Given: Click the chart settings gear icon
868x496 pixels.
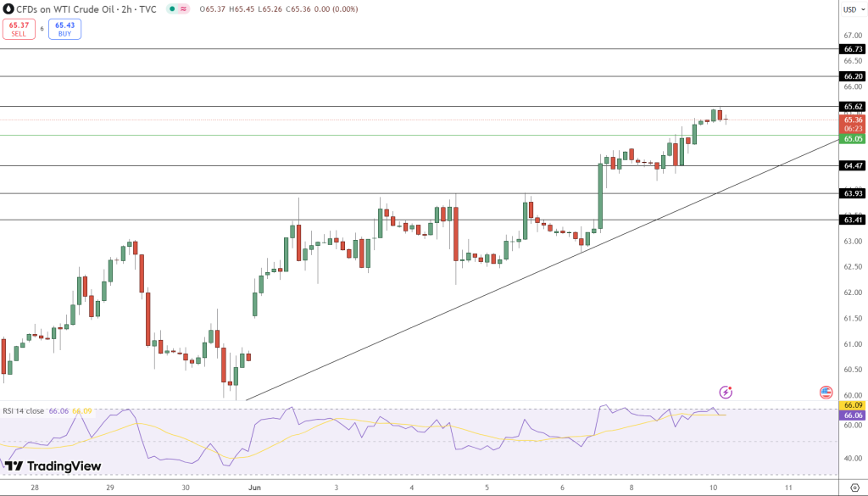Looking at the screenshot, I should coord(854,488).
